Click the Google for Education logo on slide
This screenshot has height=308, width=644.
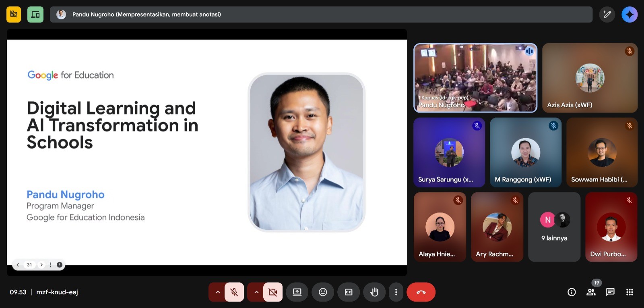[70, 75]
